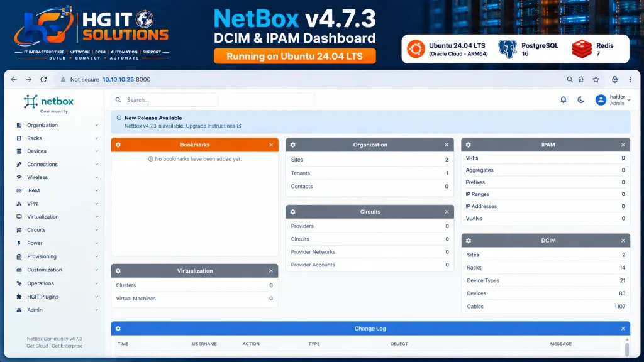Click the browser zoom magnifier icon

point(570,79)
